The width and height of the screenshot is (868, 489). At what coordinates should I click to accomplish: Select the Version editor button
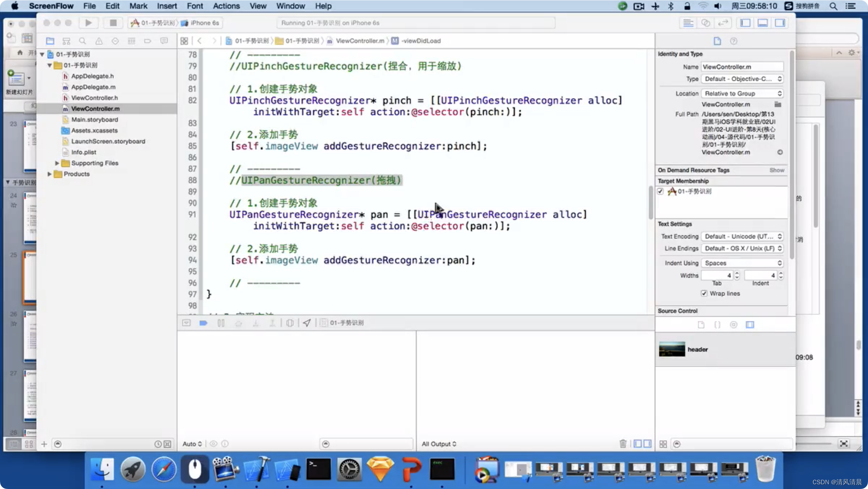point(723,23)
